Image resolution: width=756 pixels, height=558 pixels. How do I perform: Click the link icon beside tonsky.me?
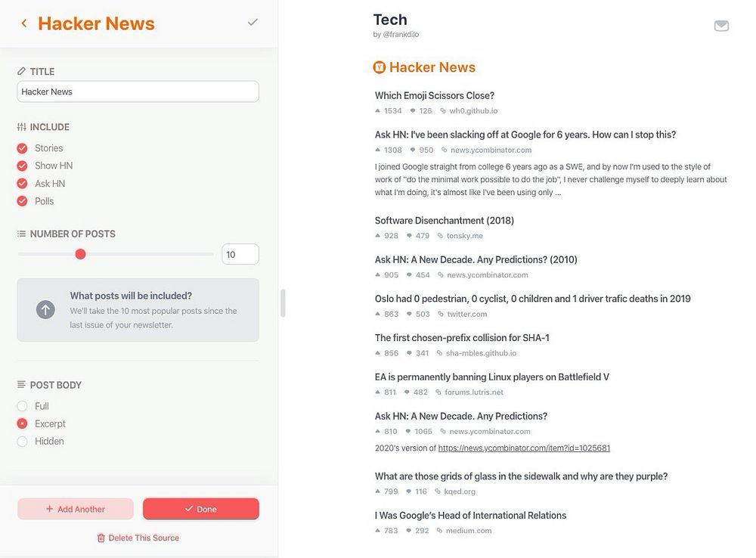point(440,236)
